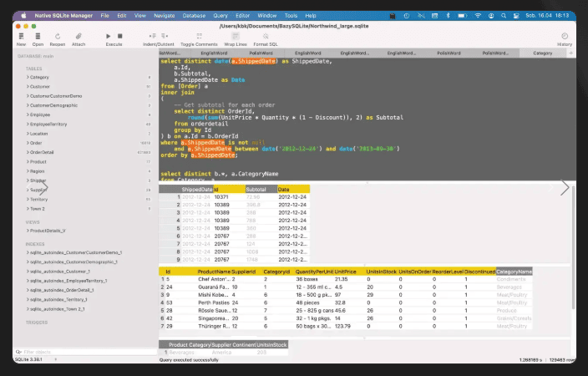The image size is (588, 376).
Task: Select the Territory table in the sidebar
Action: click(x=38, y=199)
